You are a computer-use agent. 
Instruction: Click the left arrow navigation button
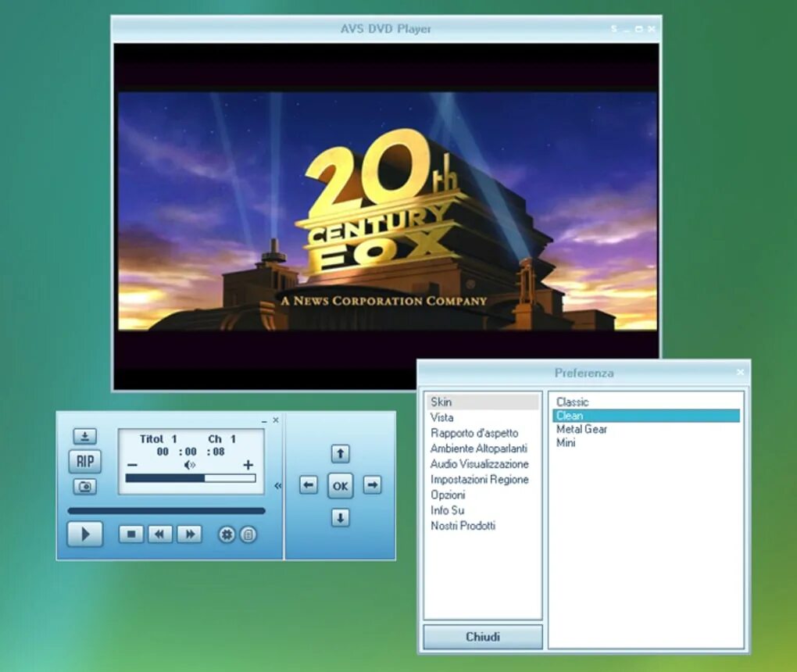[308, 485]
